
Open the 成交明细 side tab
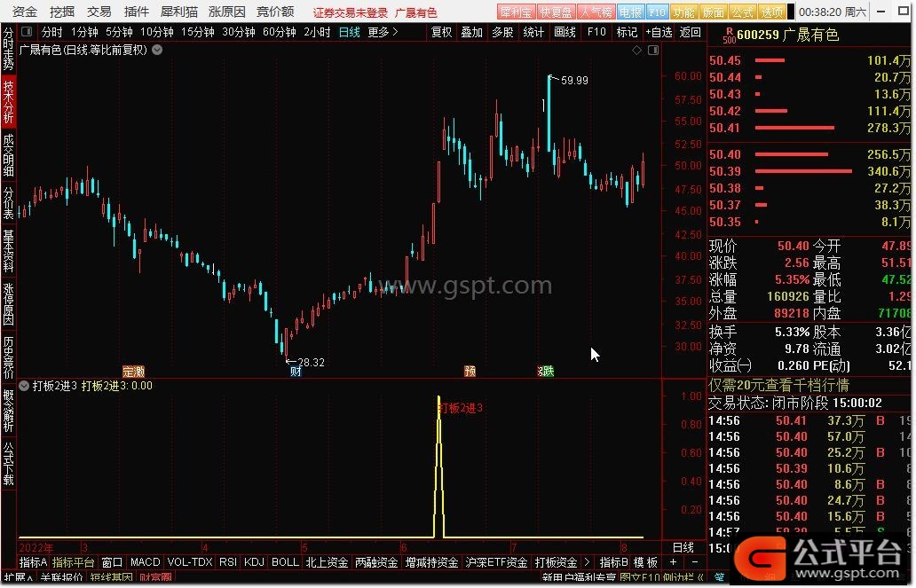click(8, 155)
